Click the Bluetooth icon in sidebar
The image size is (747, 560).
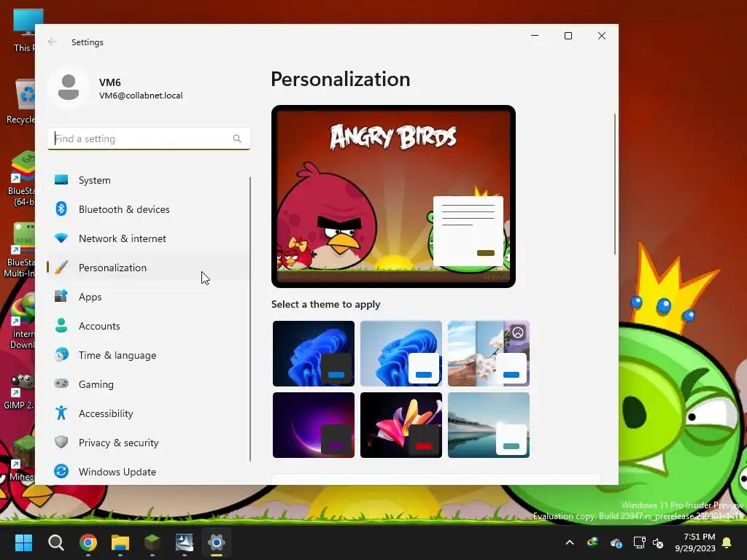pos(61,209)
